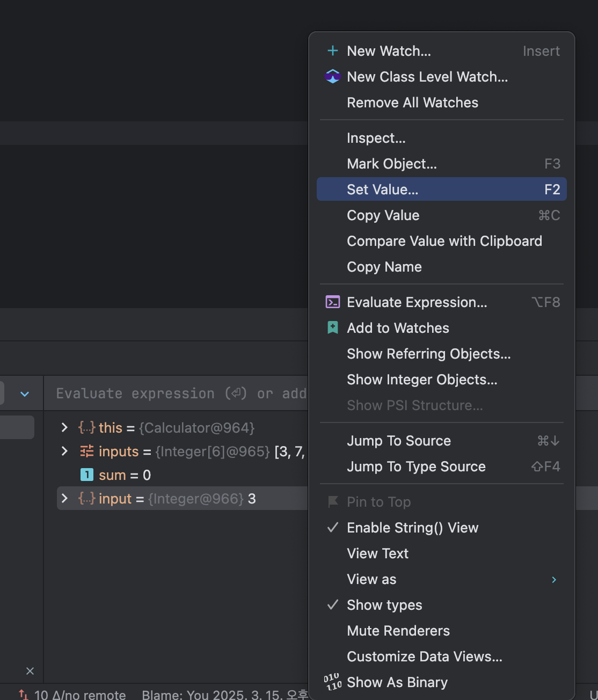Expand the 'this' Calculator variable

click(65, 428)
